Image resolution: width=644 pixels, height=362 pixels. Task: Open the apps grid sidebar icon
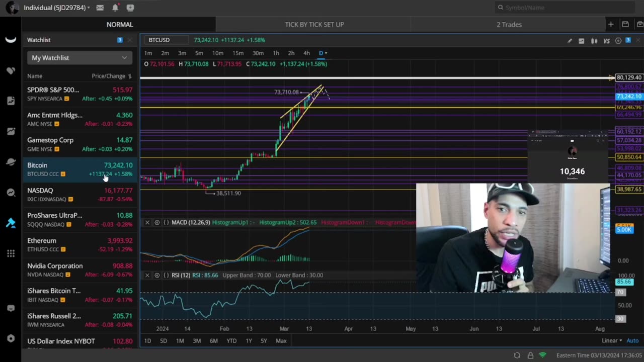click(x=11, y=253)
